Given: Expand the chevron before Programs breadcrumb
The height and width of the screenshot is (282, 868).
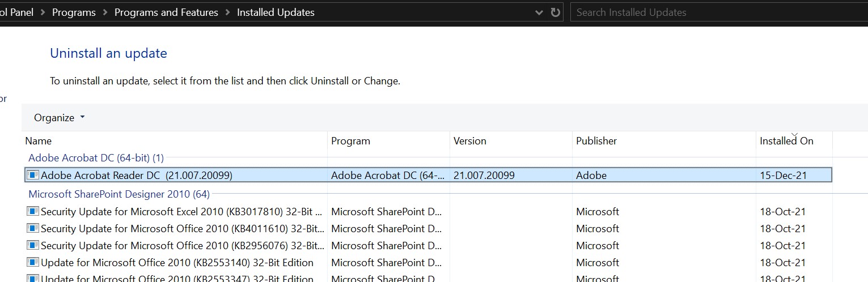Looking at the screenshot, I should click(43, 12).
